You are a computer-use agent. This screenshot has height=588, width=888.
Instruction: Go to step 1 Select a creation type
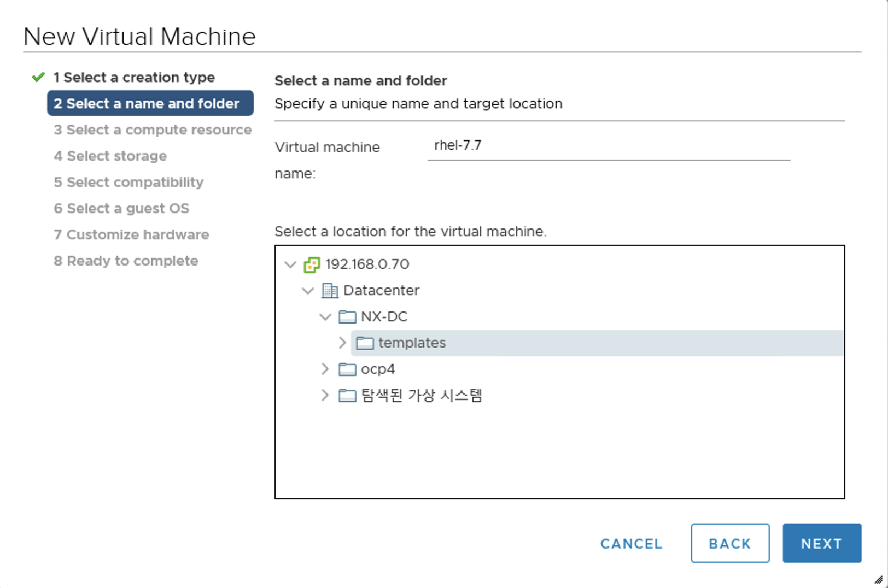[134, 77]
